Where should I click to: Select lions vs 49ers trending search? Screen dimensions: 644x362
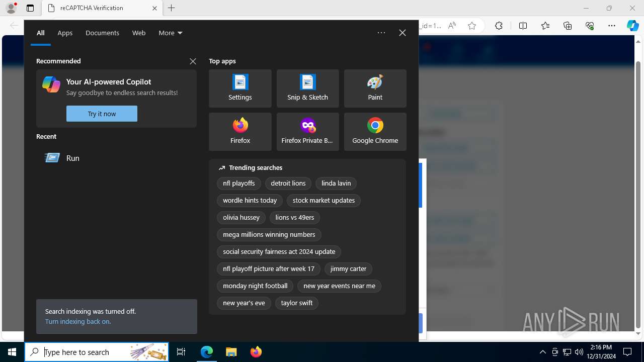pyautogui.click(x=295, y=218)
